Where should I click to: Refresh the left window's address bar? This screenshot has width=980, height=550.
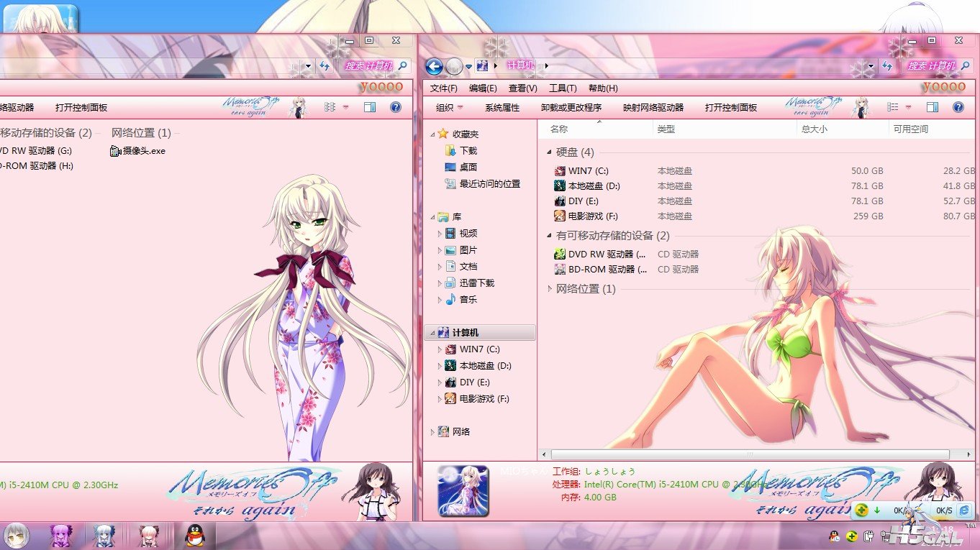(325, 66)
